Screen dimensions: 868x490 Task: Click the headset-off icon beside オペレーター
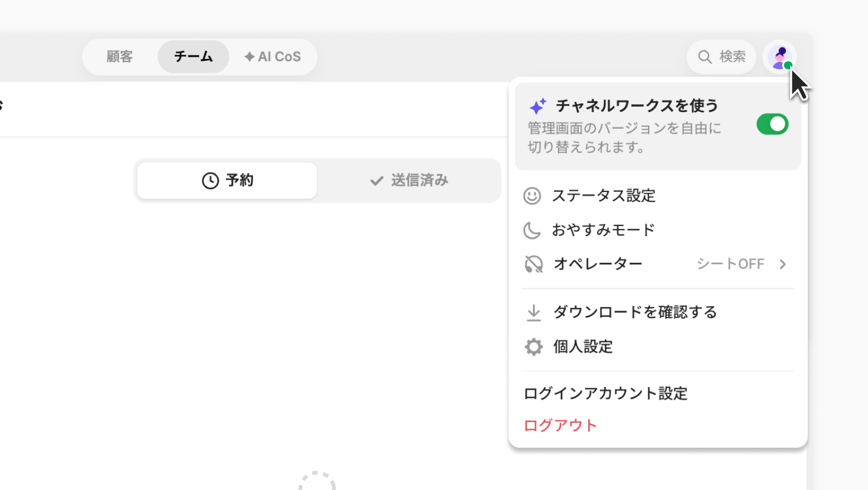pos(534,264)
